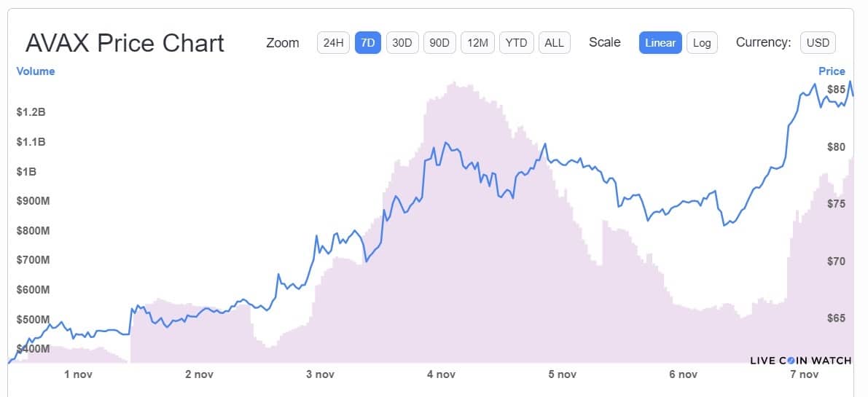Click the $1.2B volume axis label

coord(31,112)
